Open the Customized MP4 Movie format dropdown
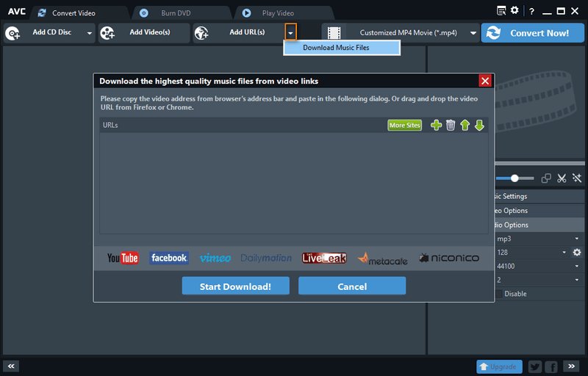Viewport: 588px width, 376px height. pyautogui.click(x=473, y=33)
